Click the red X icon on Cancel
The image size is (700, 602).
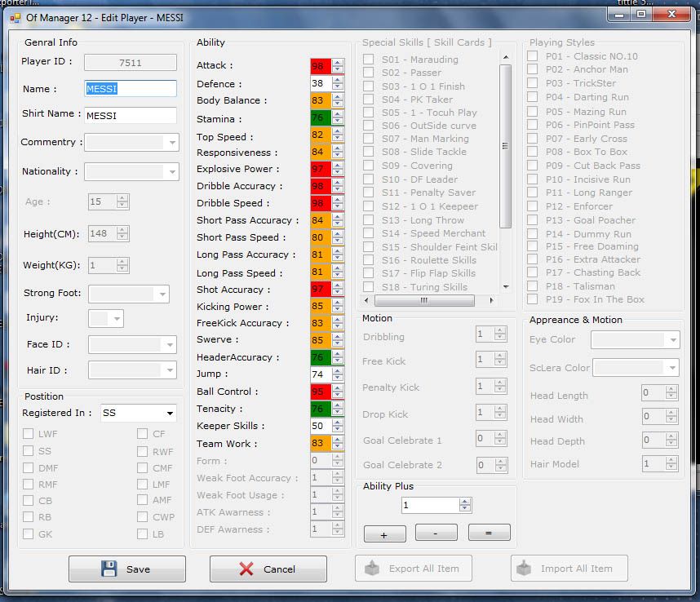click(246, 569)
